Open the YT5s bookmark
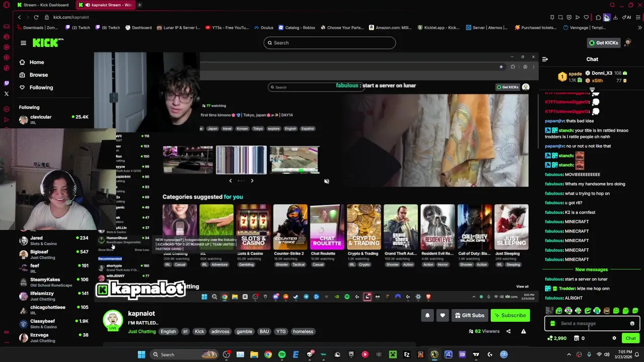 [x=227, y=28]
